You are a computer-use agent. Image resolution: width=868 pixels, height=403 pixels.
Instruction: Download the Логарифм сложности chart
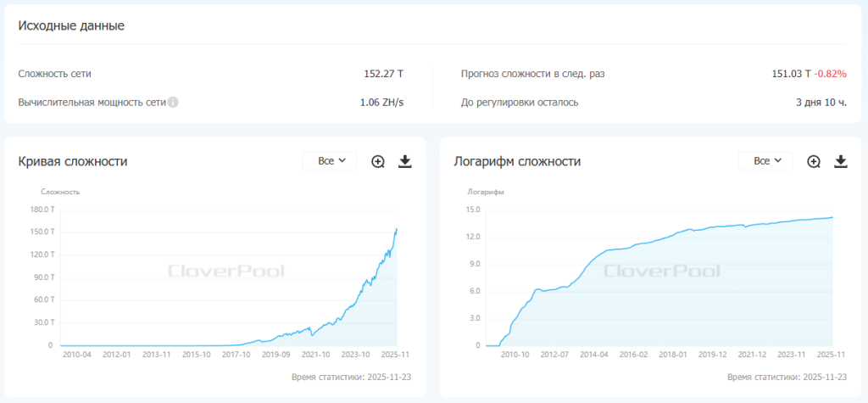[841, 161]
